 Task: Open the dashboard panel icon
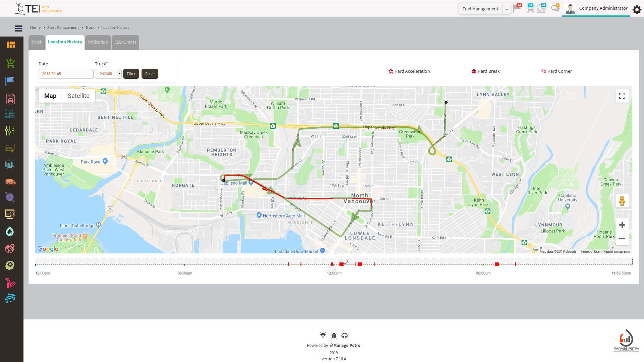[x=11, y=45]
